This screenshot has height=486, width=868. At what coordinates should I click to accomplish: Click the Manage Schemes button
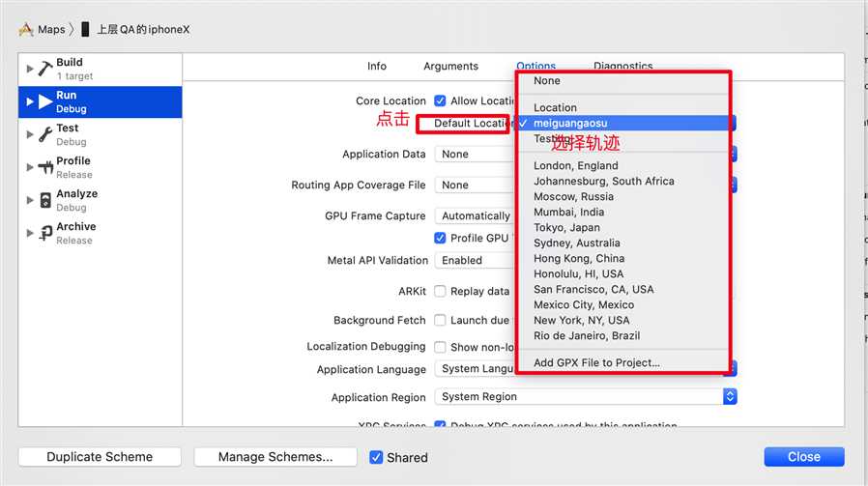pos(275,457)
